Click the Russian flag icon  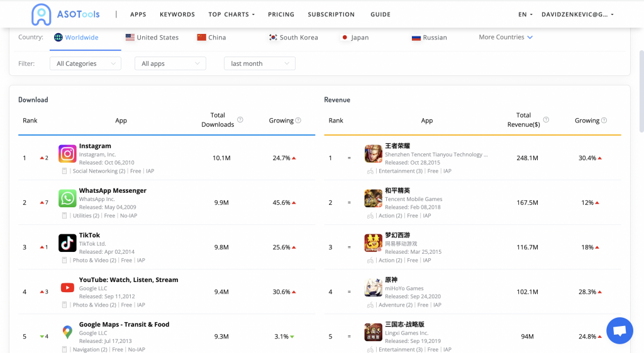tap(416, 37)
